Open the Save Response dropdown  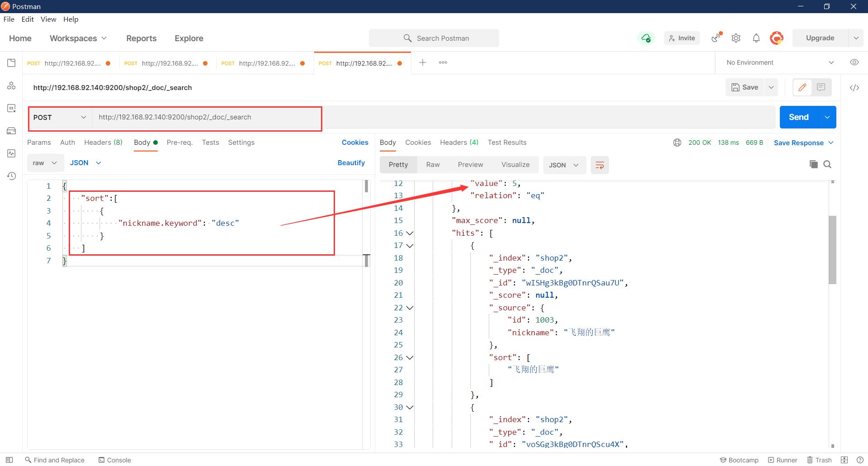coord(803,143)
